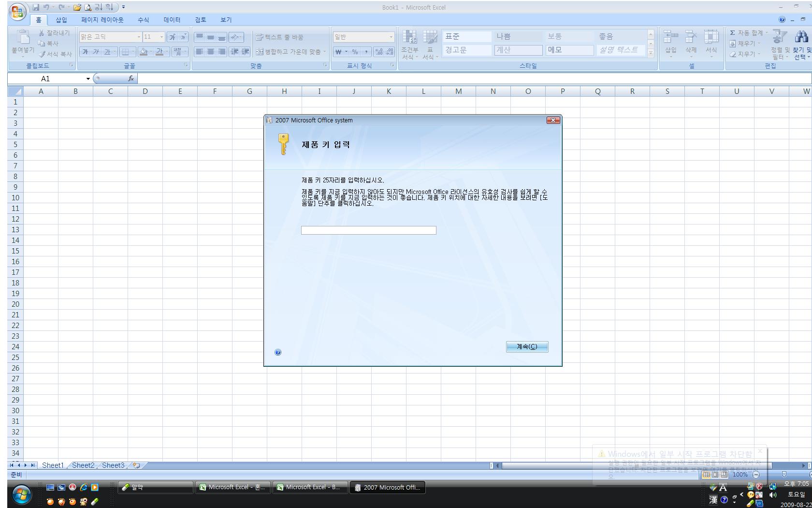Toggle Bold (가) formatting
This screenshot has width=812, height=508.
pos(85,52)
